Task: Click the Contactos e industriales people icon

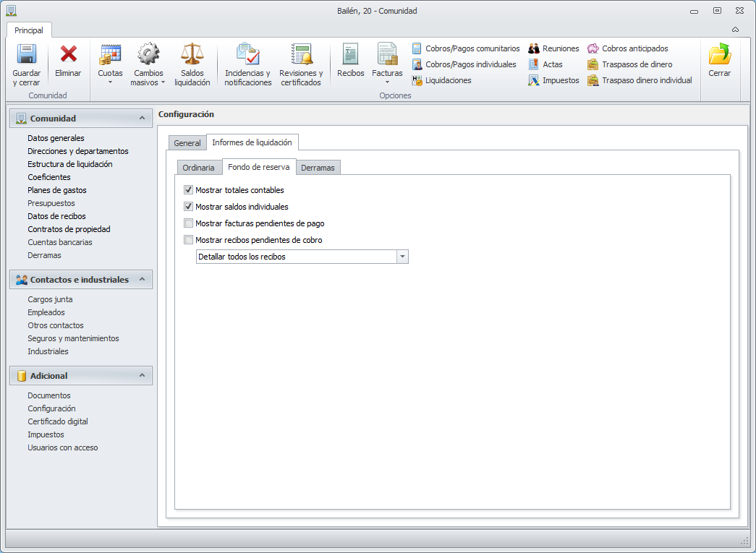Action: 21,279
